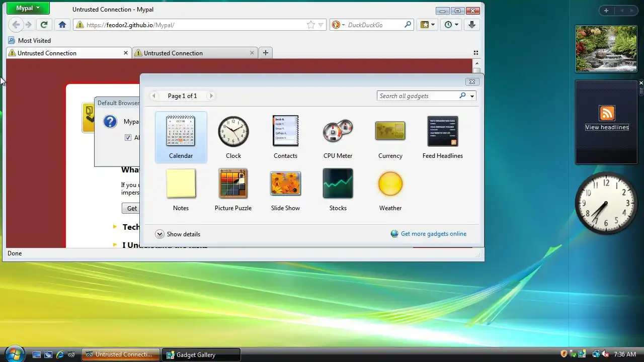Select the Notes gadget
This screenshot has height=362, width=644.
181,190
